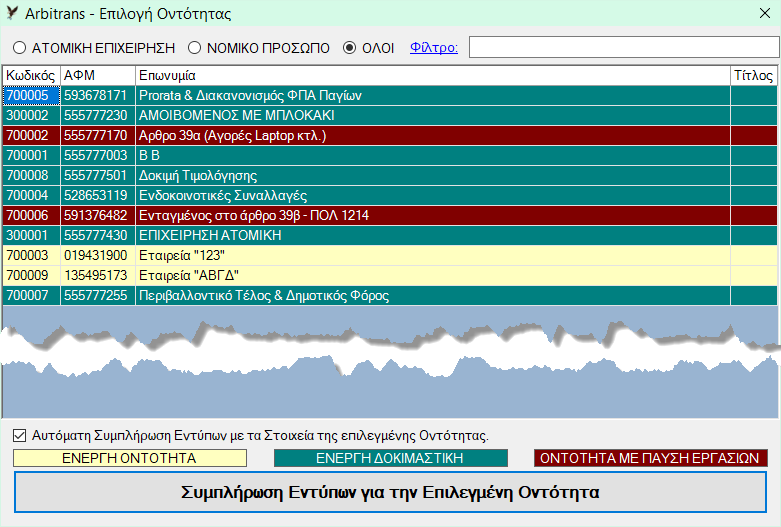
Task: Click ΑΦΜ cell 555777501
Action: click(98, 175)
